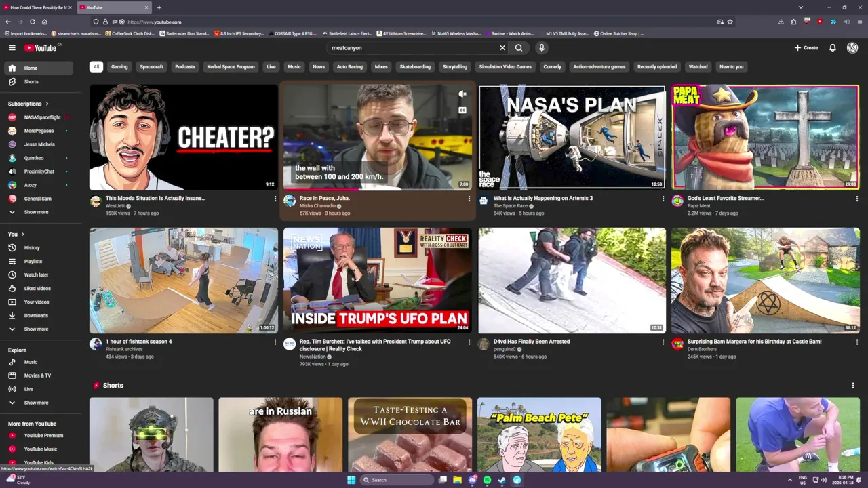868x488 pixels.
Task: Open Quinthoo subscription channel
Action: click(39, 158)
